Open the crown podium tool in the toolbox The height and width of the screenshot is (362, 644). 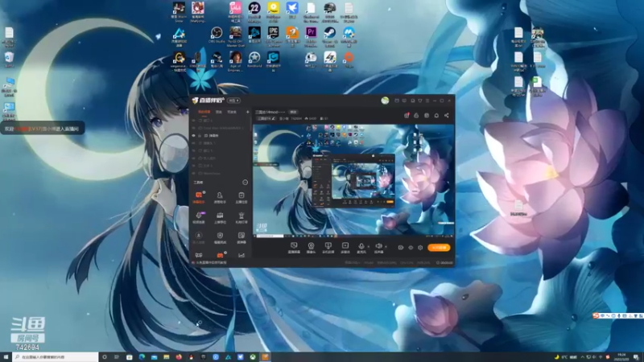pyautogui.click(x=220, y=217)
